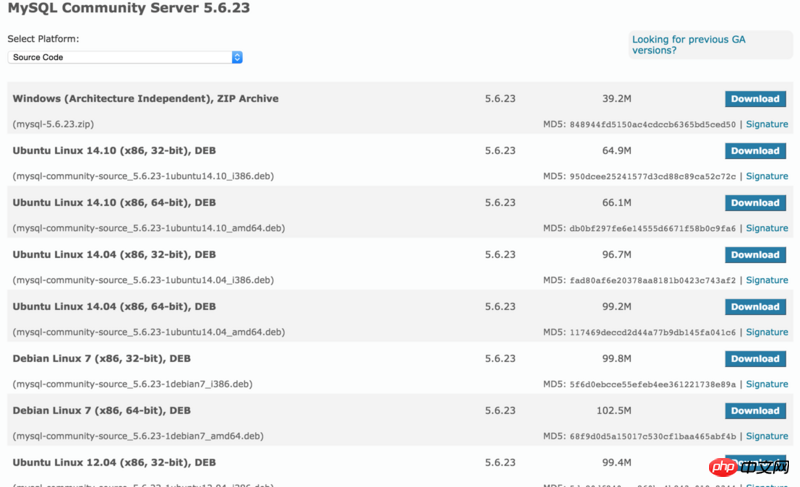Open Signature link for ubuntu14.10_i386.deb
This screenshot has height=487, width=800.
coord(767,176)
